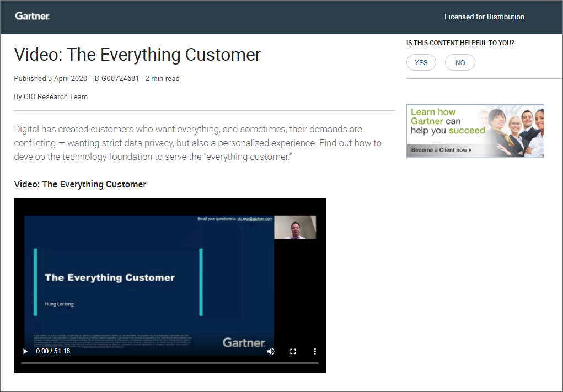
Task: Click 'IS THIS CONTENT HELPFUL TO YOU?' label
Action: pos(460,42)
